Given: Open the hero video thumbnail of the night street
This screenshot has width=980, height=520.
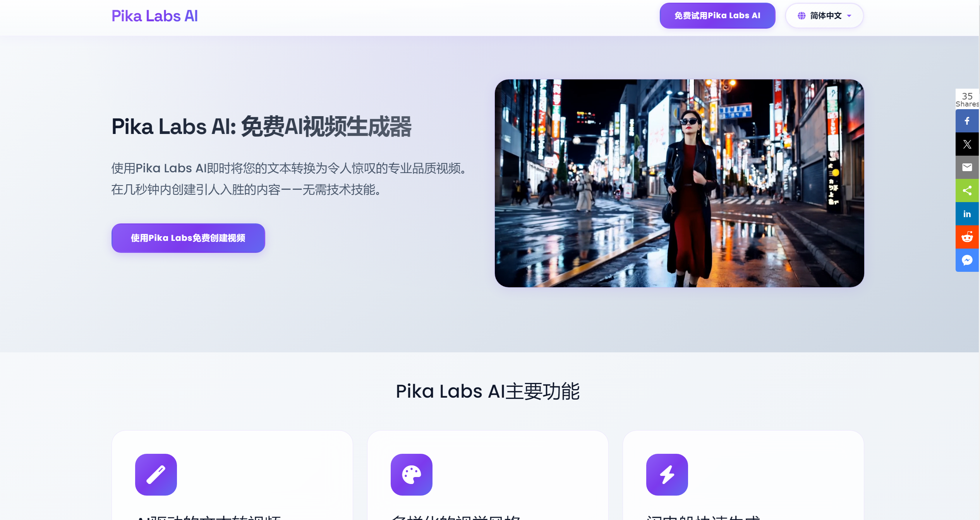Looking at the screenshot, I should (x=679, y=183).
